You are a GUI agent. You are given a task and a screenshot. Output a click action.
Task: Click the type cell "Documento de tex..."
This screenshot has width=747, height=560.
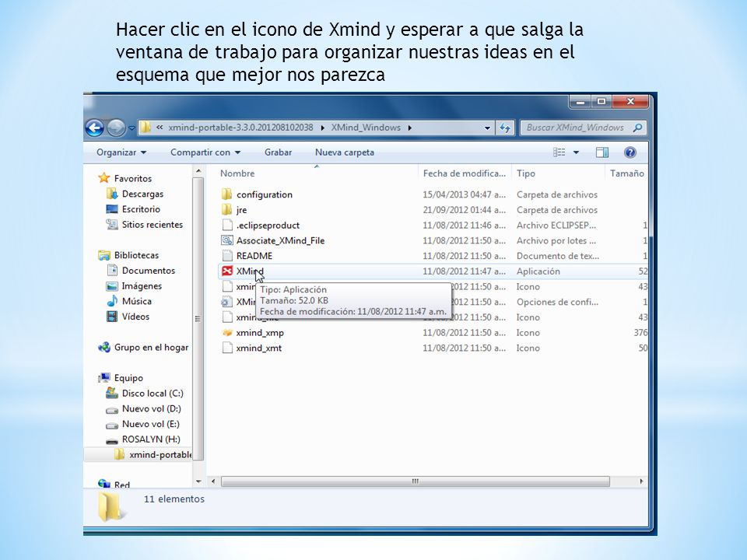click(x=558, y=256)
